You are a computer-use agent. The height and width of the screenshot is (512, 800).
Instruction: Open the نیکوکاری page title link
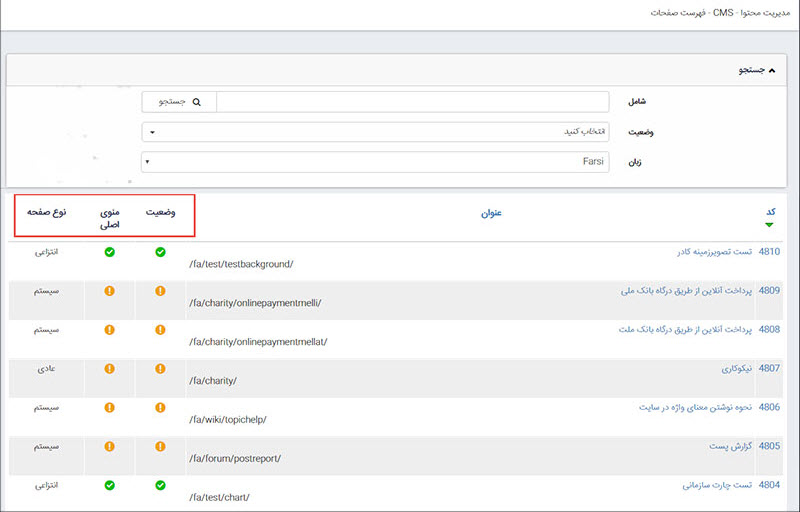[714, 368]
